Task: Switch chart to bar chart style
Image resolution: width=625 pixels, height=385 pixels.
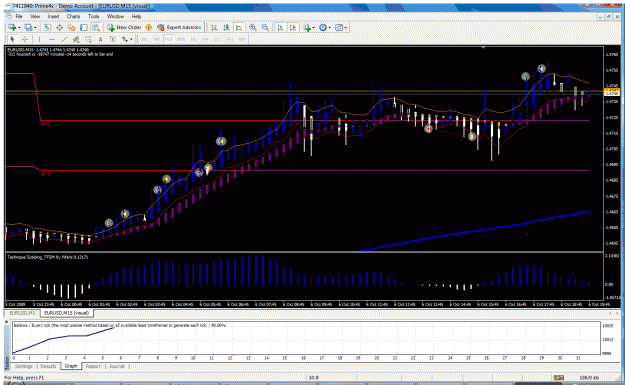Action: coord(214,27)
